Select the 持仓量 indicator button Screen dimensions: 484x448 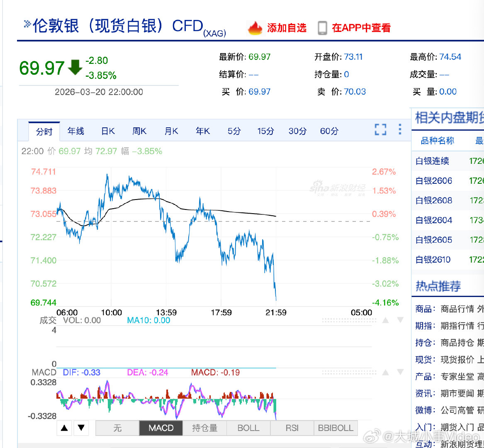205,428
